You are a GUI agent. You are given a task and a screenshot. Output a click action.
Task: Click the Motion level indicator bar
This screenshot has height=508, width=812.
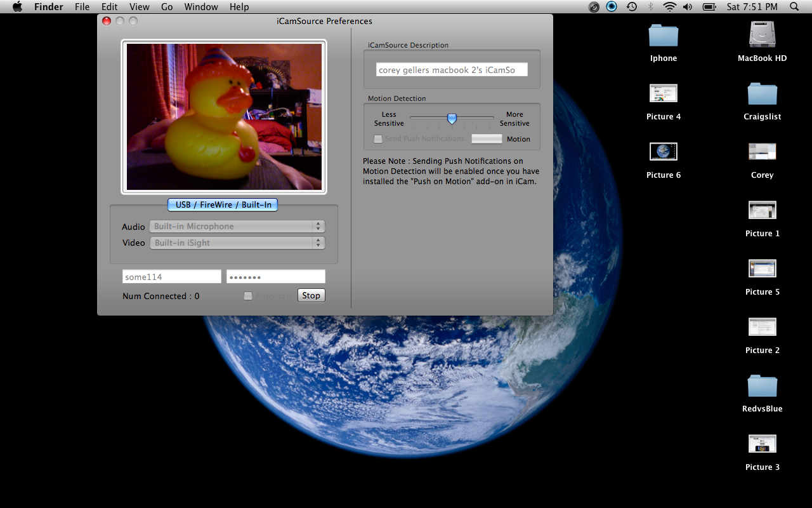point(487,138)
